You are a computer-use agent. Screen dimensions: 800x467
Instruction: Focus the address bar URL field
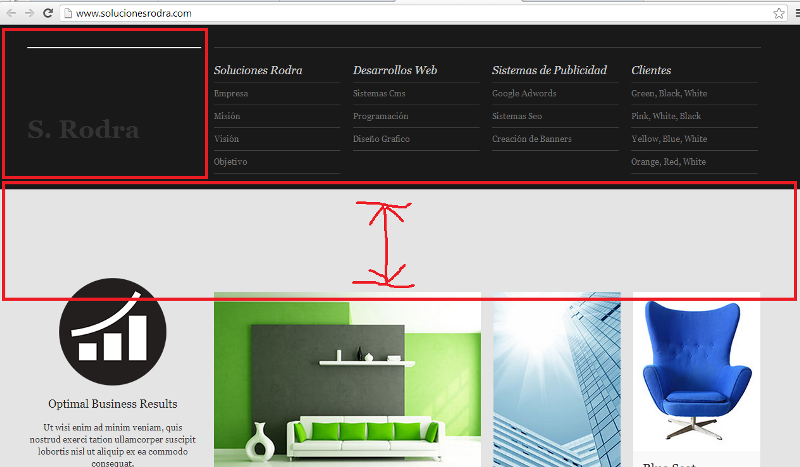pos(423,13)
